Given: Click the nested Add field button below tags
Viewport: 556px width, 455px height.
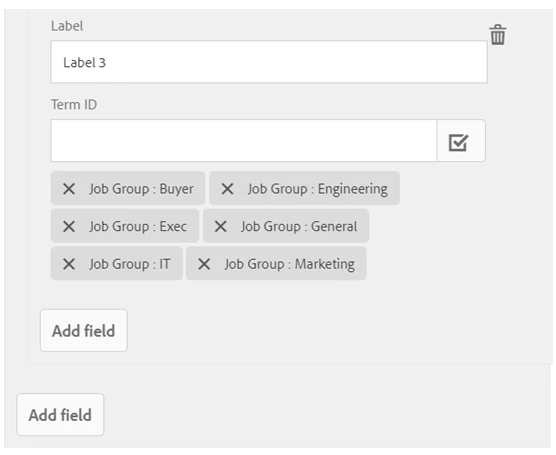Looking at the screenshot, I should tap(84, 331).
